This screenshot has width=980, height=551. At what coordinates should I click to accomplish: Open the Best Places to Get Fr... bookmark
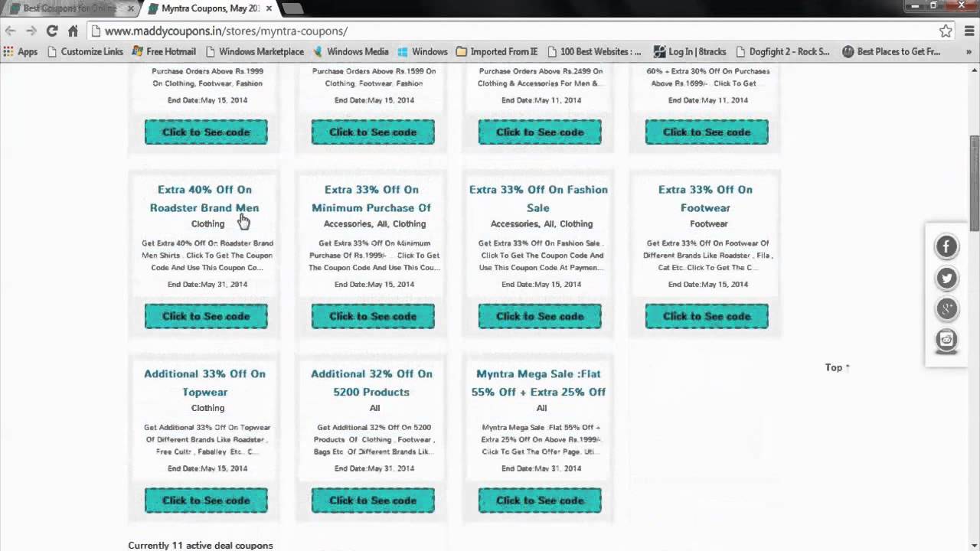[891, 51]
